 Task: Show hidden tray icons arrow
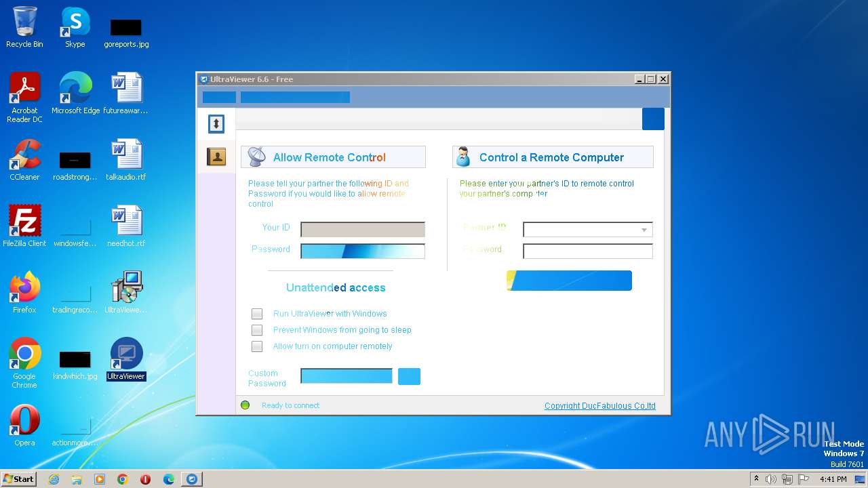click(756, 479)
